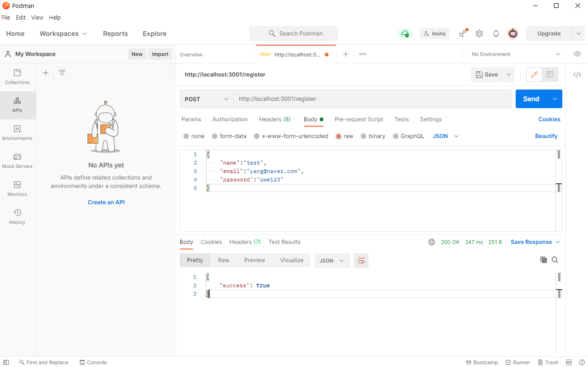This screenshot has width=588, height=367.
Task: Click the New button
Action: (137, 54)
